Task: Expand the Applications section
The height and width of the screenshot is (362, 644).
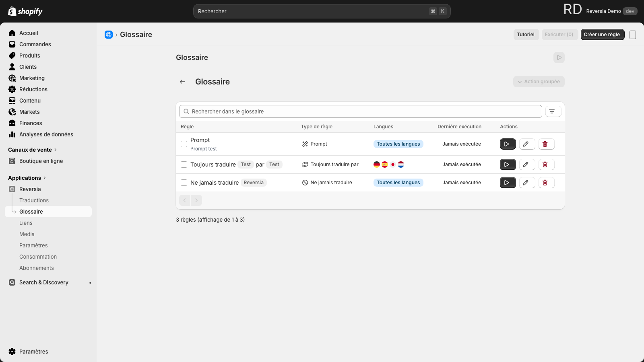Action: [x=27, y=178]
